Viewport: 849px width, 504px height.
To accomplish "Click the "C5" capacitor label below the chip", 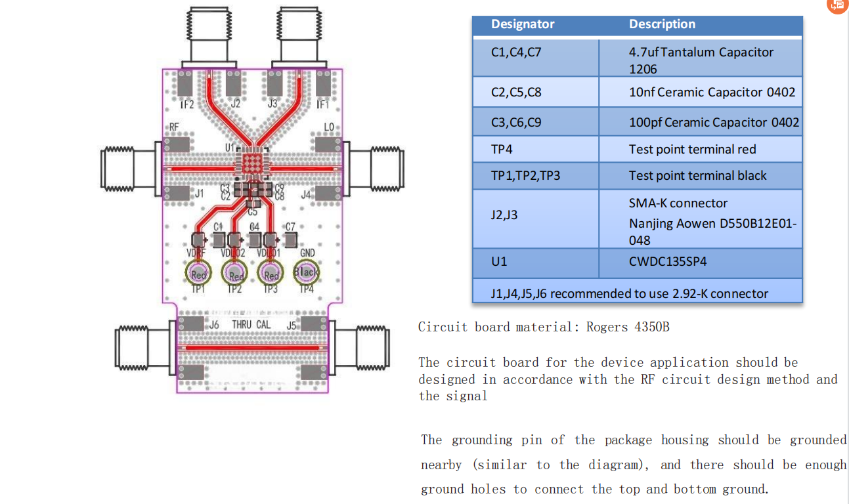I will click(x=253, y=212).
